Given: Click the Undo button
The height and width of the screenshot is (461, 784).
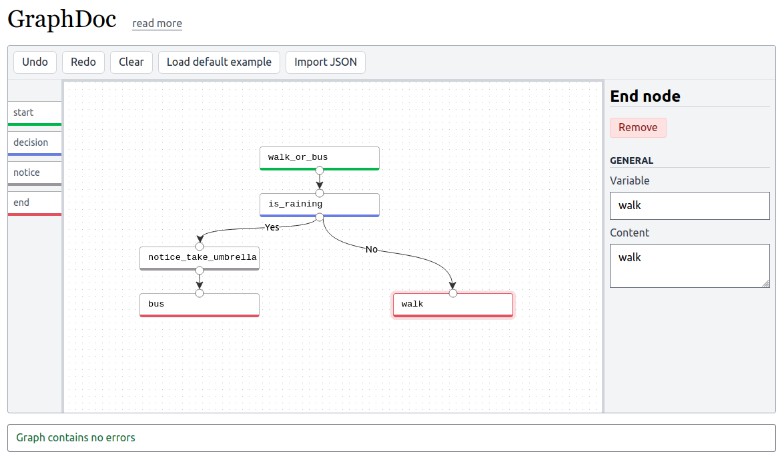Looking at the screenshot, I should pos(35,62).
